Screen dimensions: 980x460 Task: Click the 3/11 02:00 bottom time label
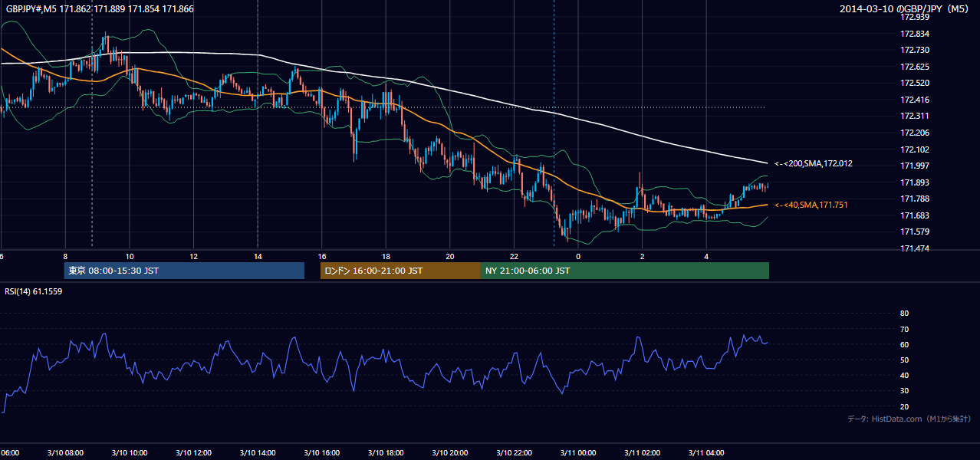click(x=642, y=453)
